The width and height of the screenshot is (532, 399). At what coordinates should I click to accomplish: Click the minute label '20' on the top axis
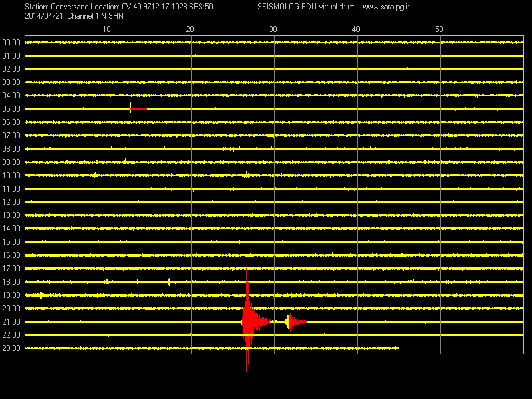click(190, 29)
